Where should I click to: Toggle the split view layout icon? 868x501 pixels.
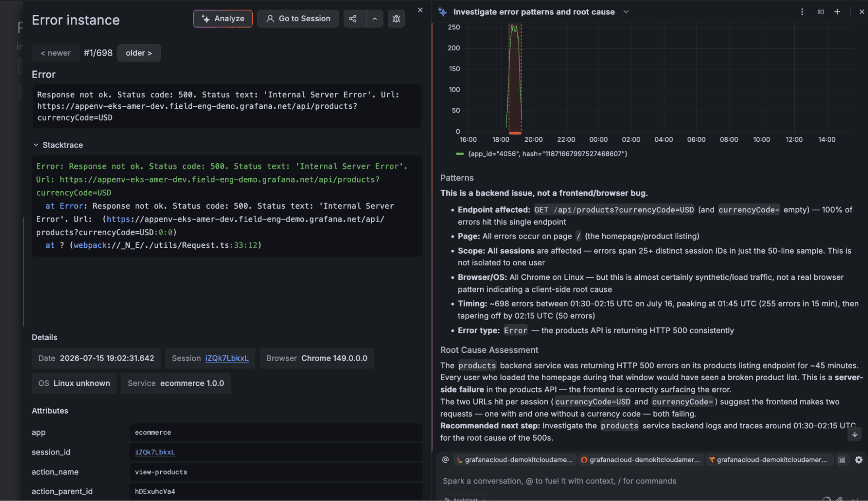[x=821, y=12]
